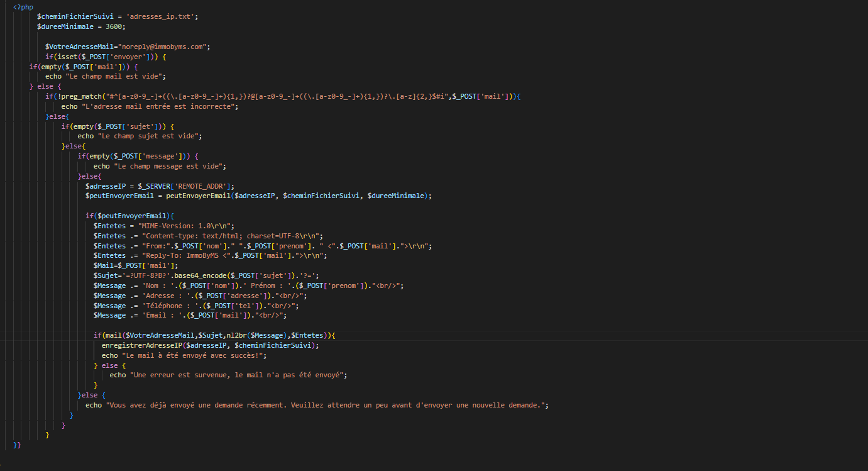
Task: Click the 3600 value of $dureeMinimale
Action: (115, 26)
